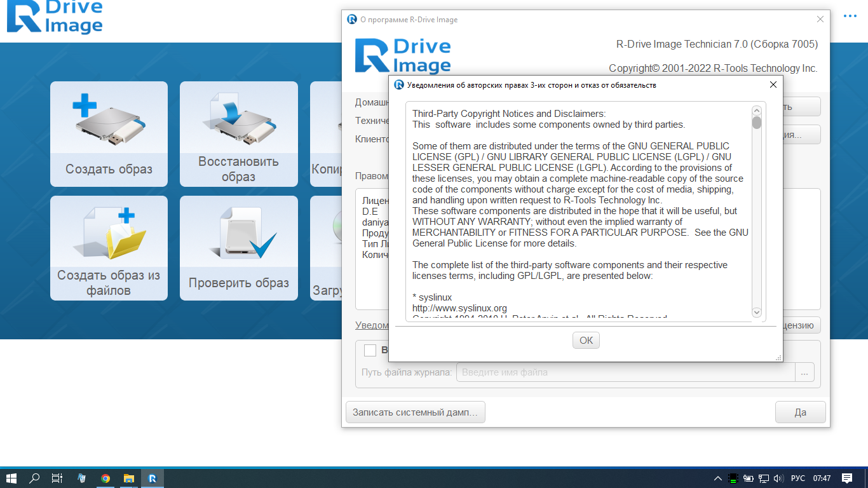
Task: Click the taskbar clock showing 07:47
Action: pos(822,478)
